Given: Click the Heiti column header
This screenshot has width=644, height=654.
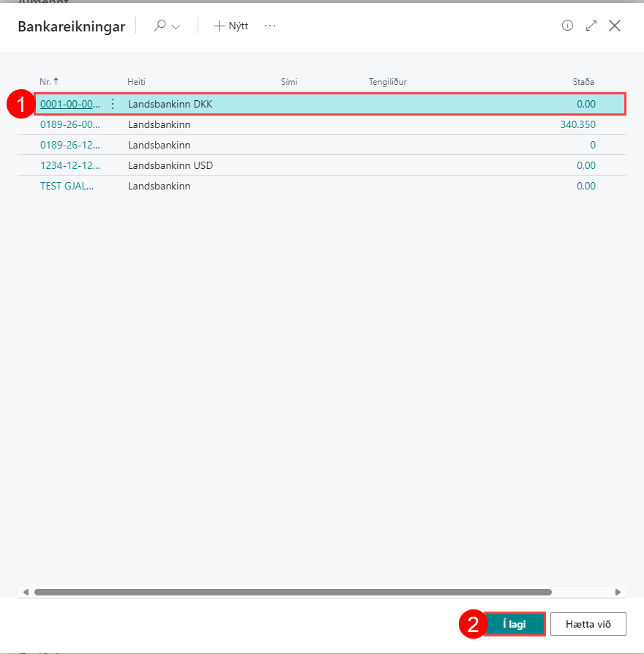Looking at the screenshot, I should [x=136, y=82].
